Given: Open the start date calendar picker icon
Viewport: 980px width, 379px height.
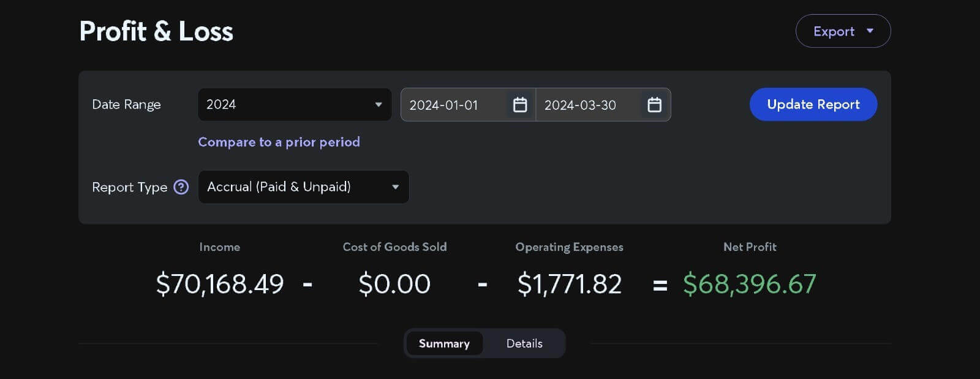Looking at the screenshot, I should [x=520, y=105].
